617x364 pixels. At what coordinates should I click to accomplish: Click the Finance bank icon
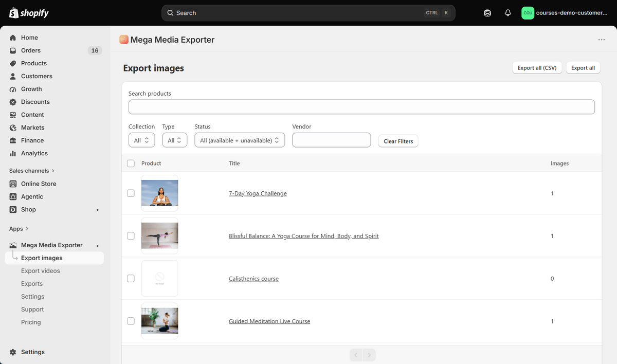[13, 140]
